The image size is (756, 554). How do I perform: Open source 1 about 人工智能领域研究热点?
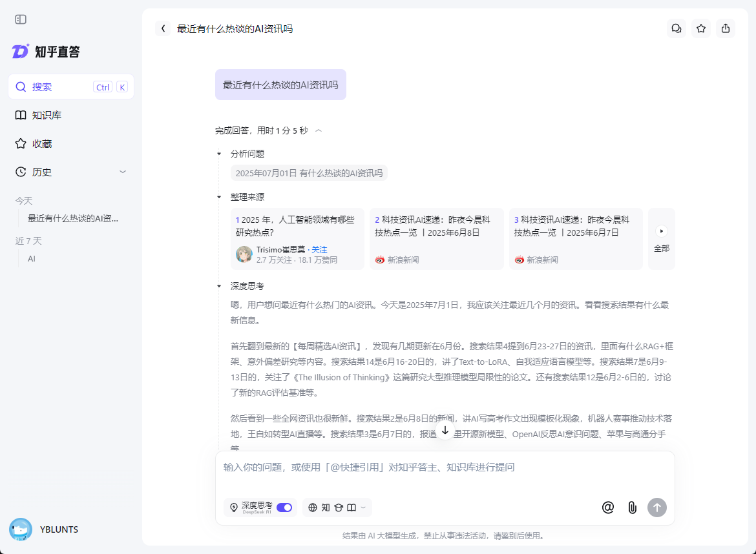point(297,239)
